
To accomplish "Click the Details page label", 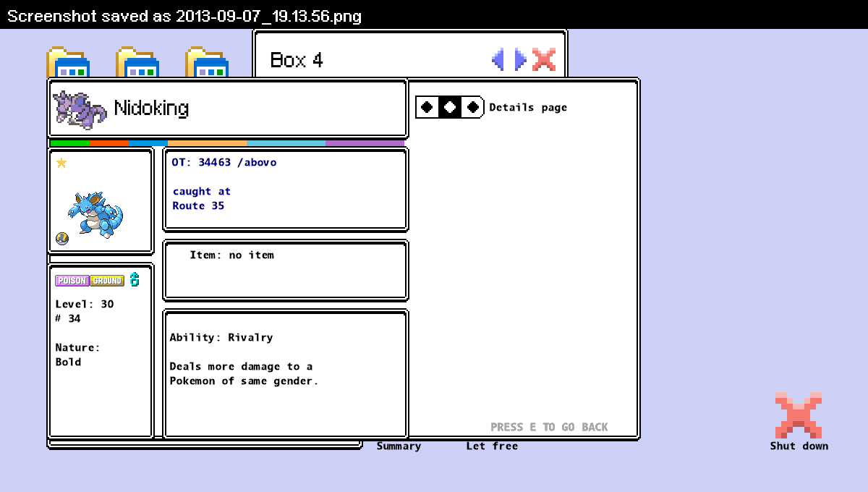I will tap(528, 108).
